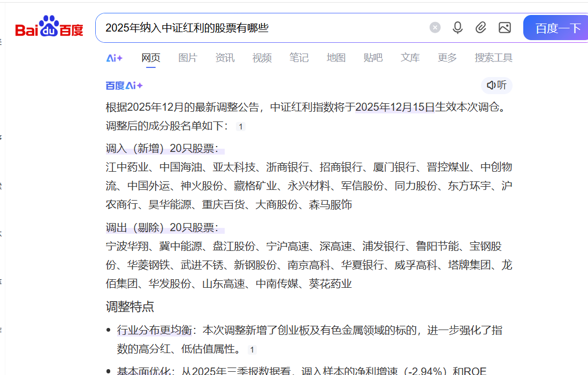The image size is (588, 375).
Task: Open the 地图 tab
Action: click(336, 58)
